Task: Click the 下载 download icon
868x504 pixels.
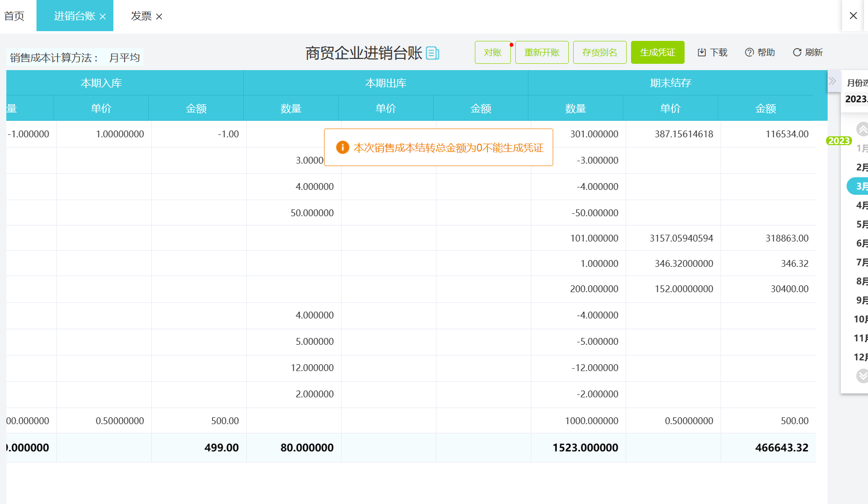Action: click(702, 52)
